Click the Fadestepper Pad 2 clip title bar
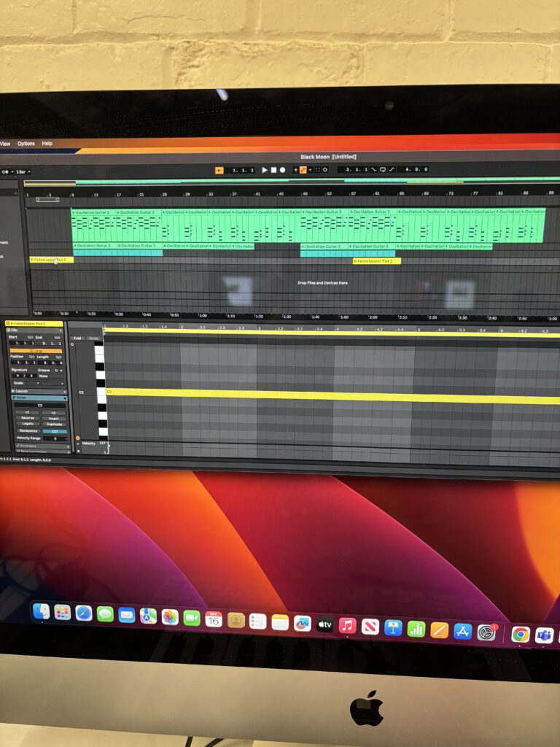Screen dimensions: 560x747 (x=34, y=323)
